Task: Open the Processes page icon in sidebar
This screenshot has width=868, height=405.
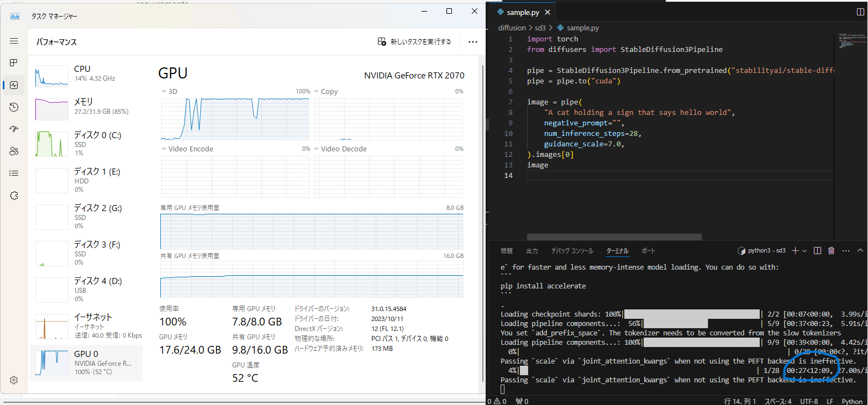Action: [x=14, y=62]
